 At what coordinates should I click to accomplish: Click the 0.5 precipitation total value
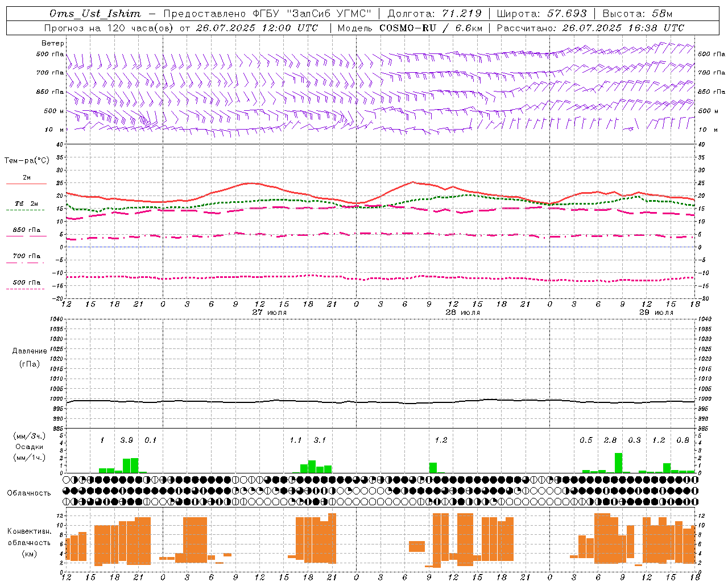(x=586, y=440)
